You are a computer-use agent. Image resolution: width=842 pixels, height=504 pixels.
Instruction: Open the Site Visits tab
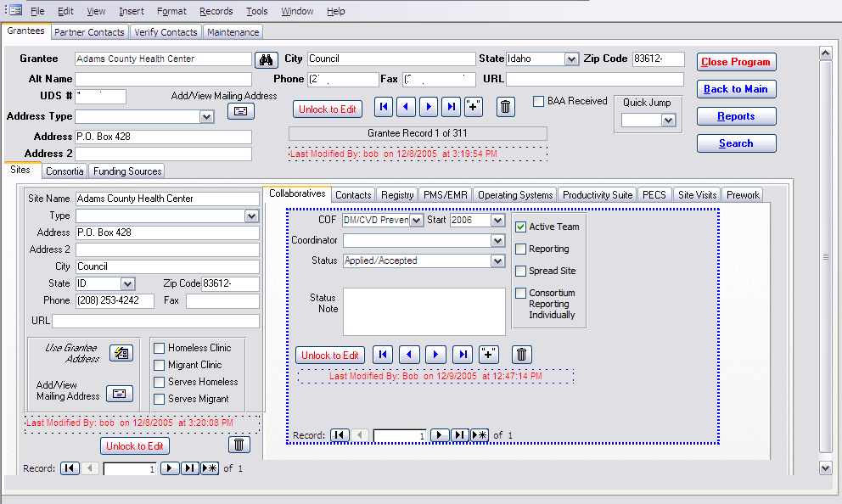tap(697, 195)
